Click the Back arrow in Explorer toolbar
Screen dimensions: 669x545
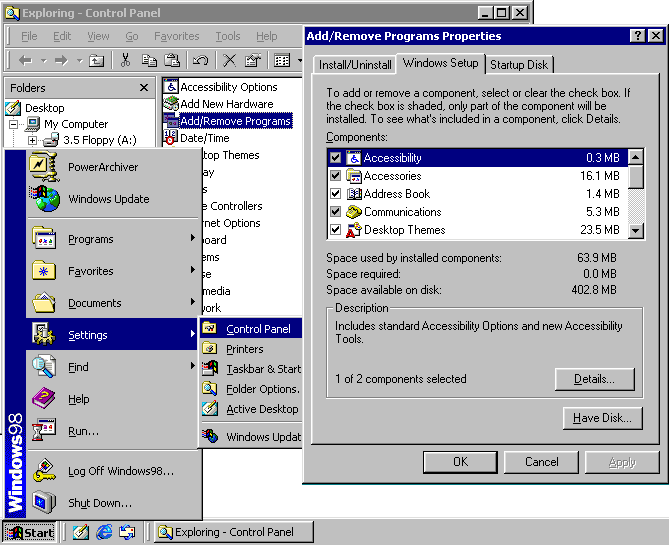point(26,61)
